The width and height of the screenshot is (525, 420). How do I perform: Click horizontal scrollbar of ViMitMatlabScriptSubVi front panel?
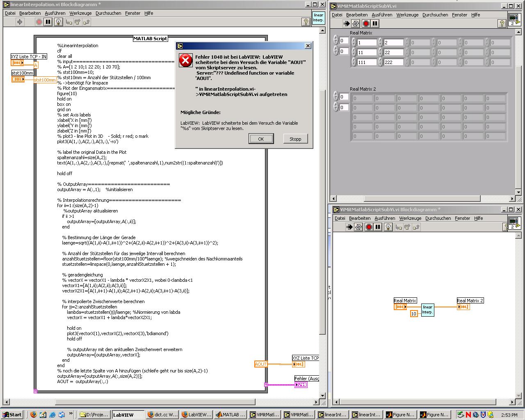pyautogui.click(x=423, y=199)
